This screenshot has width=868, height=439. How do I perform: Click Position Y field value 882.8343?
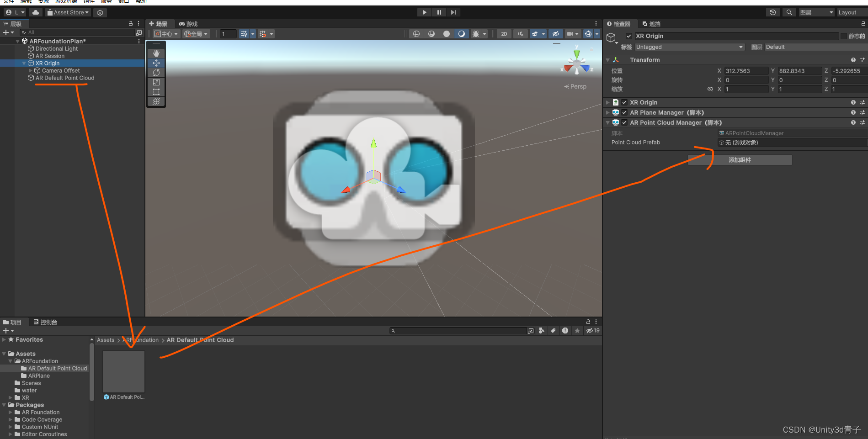click(800, 71)
